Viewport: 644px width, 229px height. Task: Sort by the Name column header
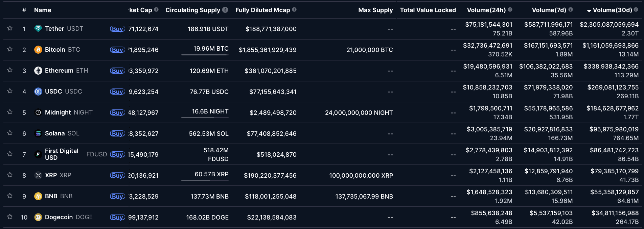(43, 10)
